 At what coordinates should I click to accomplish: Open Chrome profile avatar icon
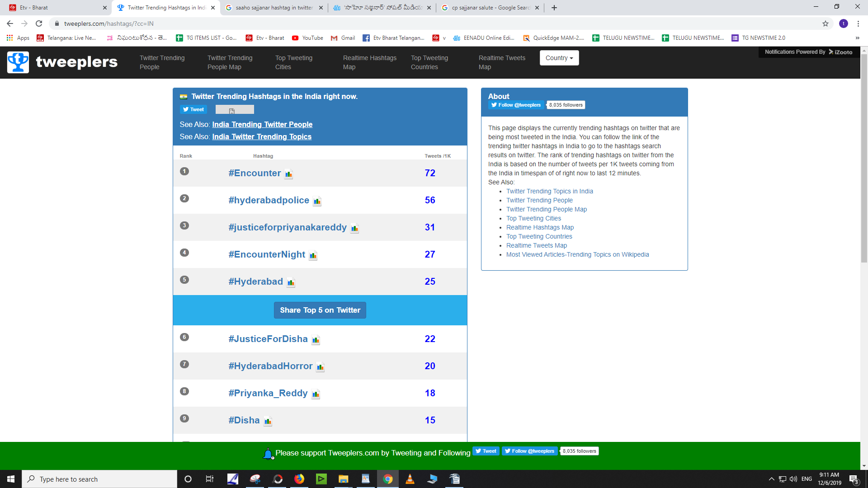(844, 23)
